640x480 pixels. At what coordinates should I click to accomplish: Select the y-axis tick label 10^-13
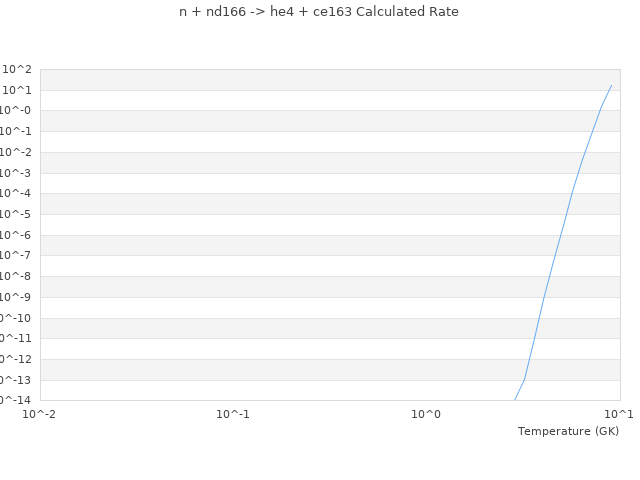click(15, 380)
